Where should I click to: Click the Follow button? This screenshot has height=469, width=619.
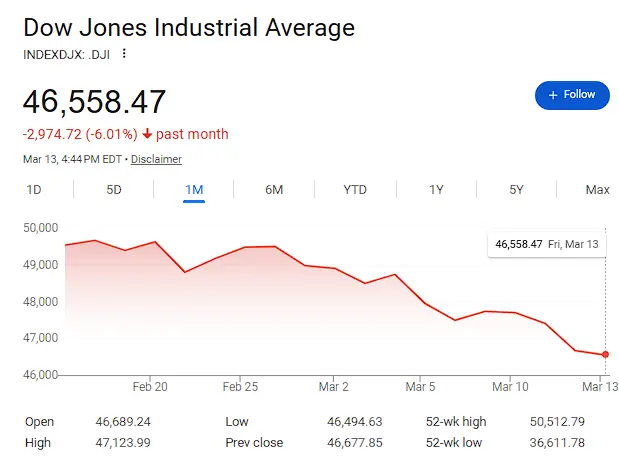572,95
